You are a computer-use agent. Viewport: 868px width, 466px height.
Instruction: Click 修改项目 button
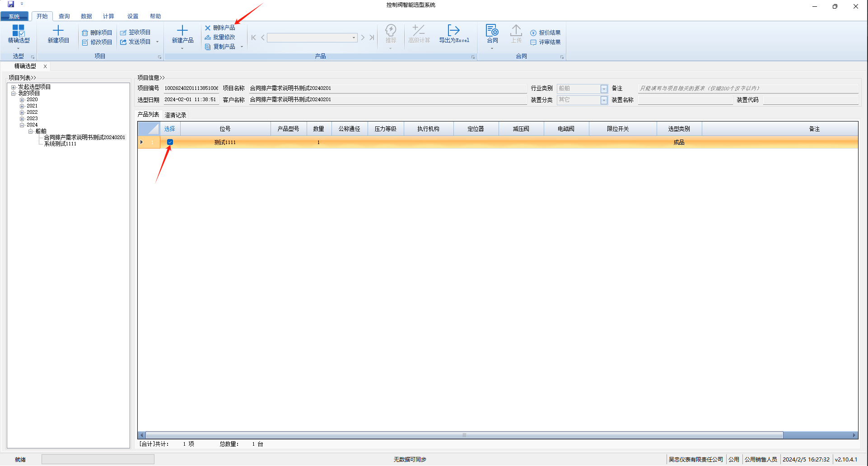click(x=97, y=42)
